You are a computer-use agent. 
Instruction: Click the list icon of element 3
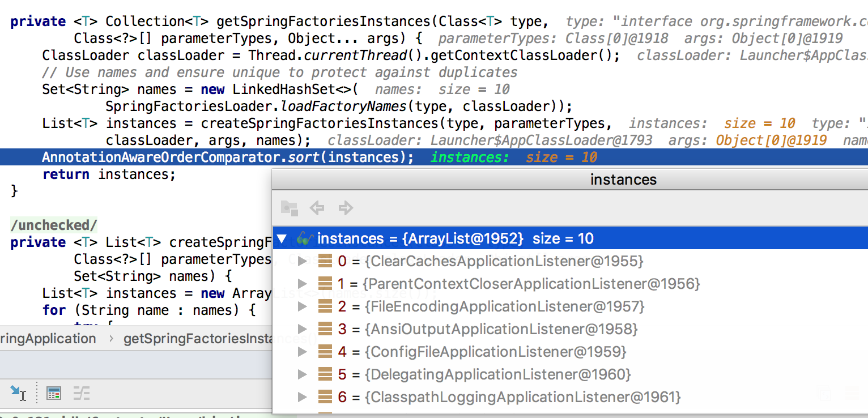coord(325,329)
